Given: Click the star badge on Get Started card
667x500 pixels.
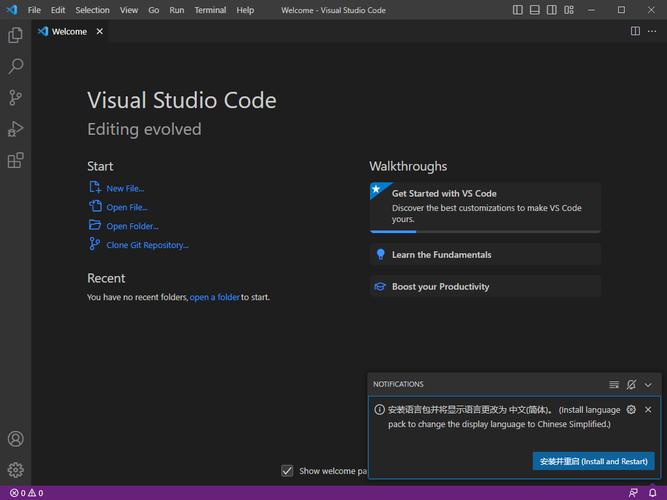Looking at the screenshot, I should pos(376,189).
